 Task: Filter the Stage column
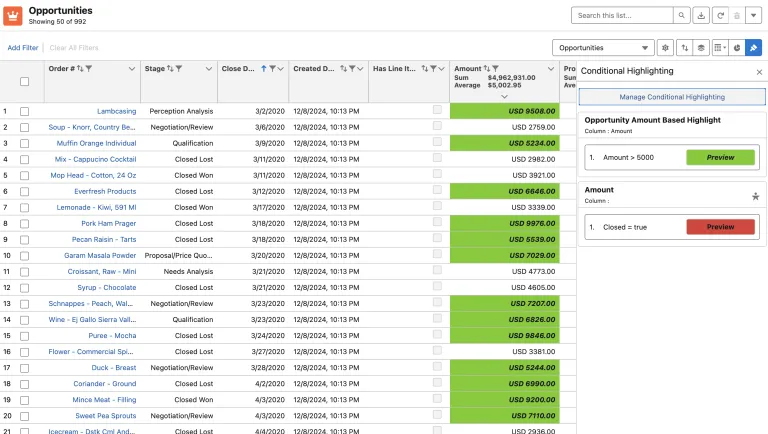pos(179,69)
